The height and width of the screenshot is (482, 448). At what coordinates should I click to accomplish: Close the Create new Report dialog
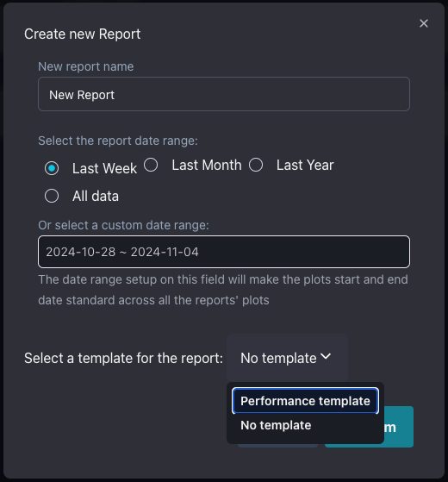click(424, 23)
